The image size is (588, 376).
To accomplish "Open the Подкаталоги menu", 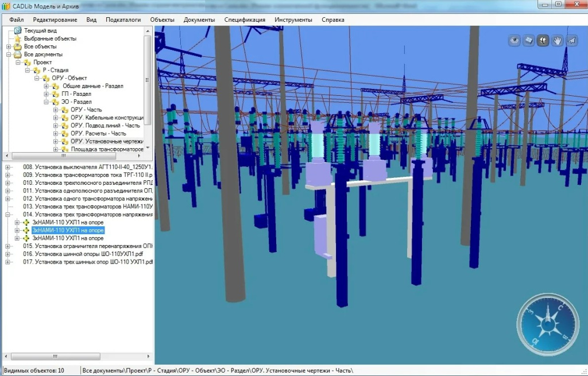I will click(x=123, y=20).
